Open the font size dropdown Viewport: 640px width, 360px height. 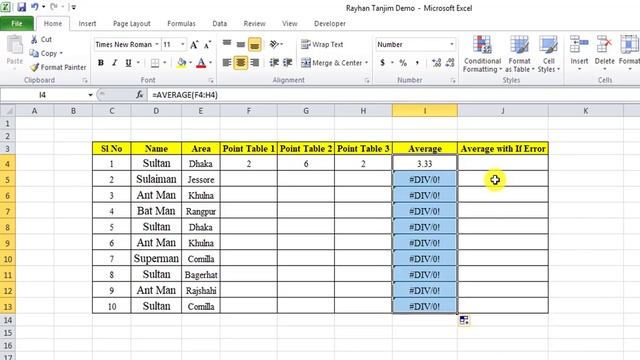point(182,44)
